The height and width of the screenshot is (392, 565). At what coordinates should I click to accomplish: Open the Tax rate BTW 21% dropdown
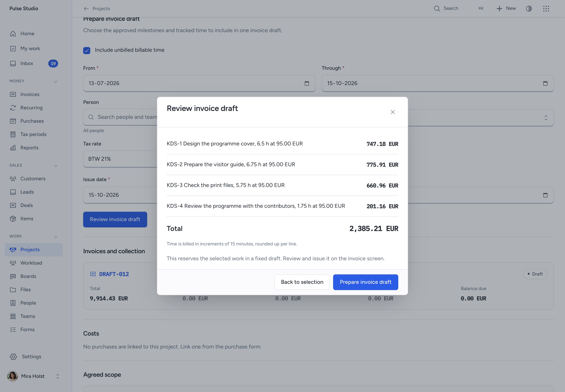tap(120, 159)
